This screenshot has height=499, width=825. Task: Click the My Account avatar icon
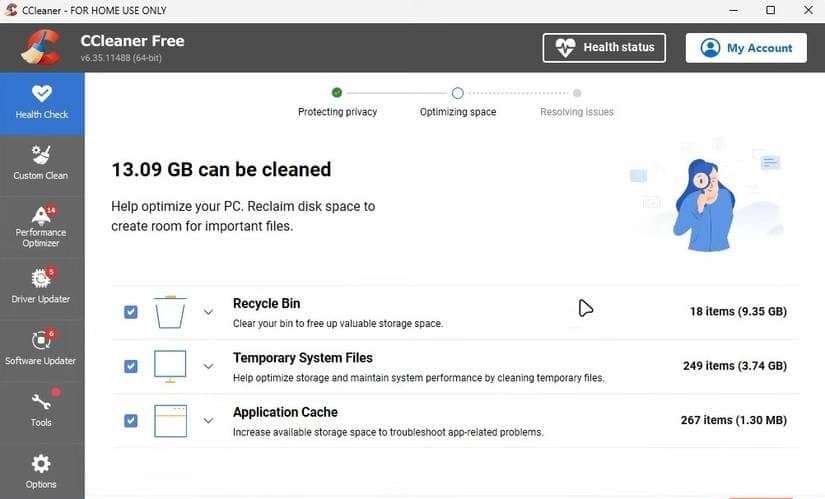click(x=710, y=48)
